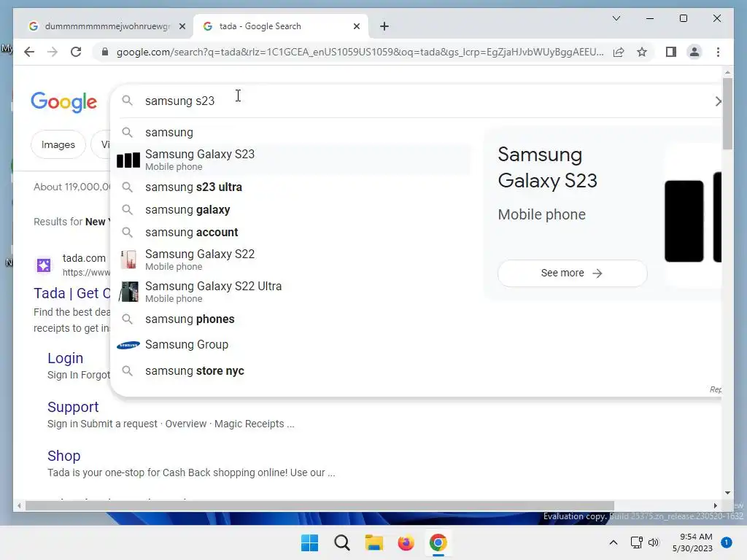Click the share page icon in address bar

(619, 52)
